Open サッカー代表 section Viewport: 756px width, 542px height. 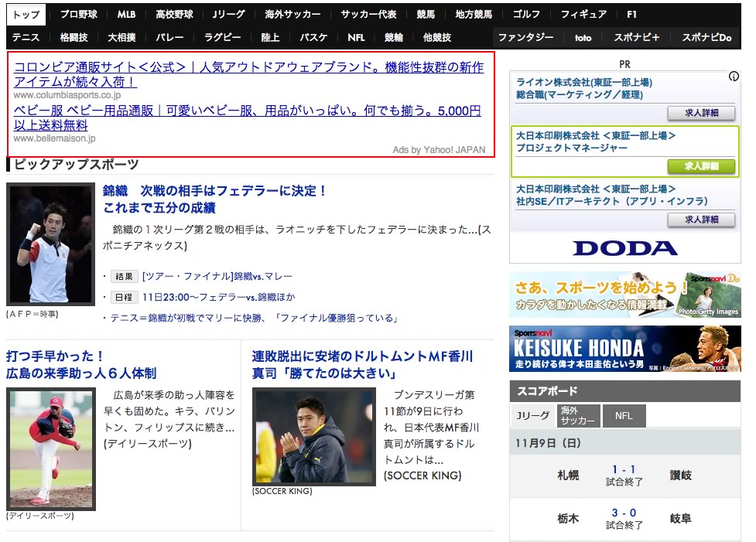click(368, 15)
